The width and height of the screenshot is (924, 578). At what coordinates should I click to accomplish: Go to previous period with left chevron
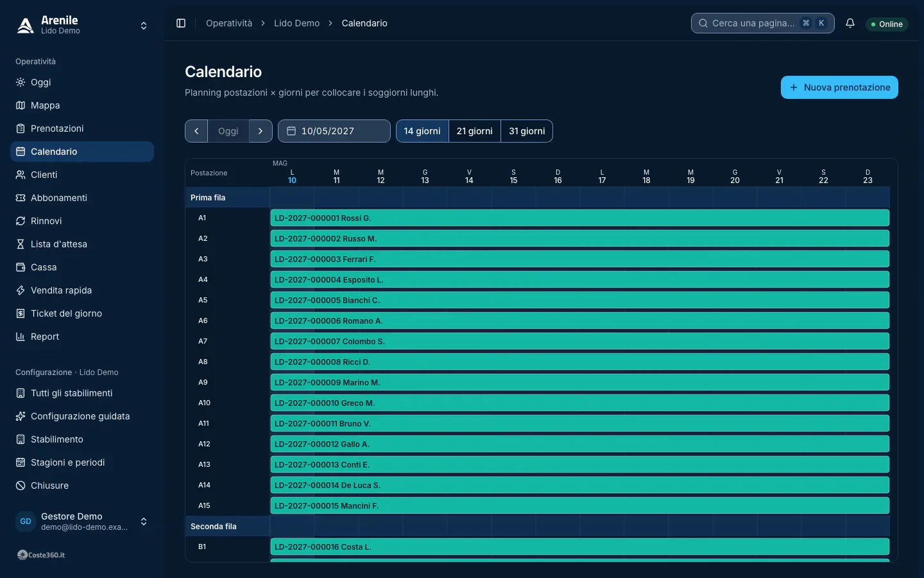[x=196, y=131]
